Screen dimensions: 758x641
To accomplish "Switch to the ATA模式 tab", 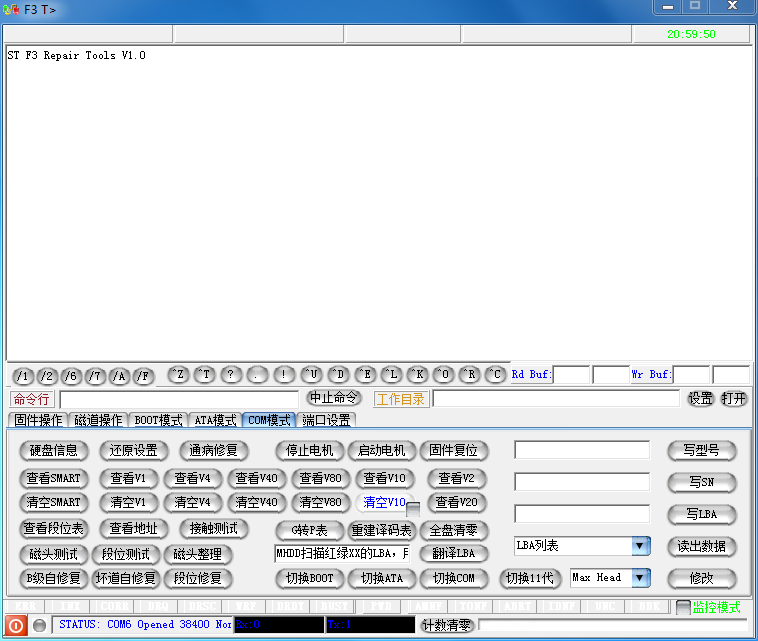I will 215,420.
